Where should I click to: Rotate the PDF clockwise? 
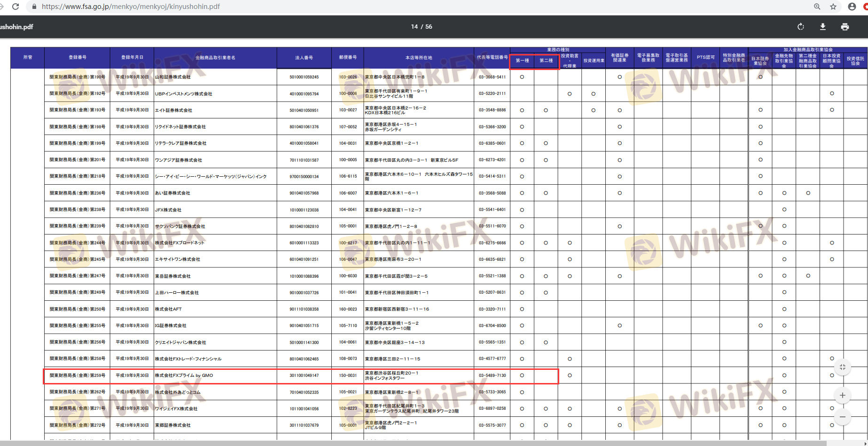point(801,27)
